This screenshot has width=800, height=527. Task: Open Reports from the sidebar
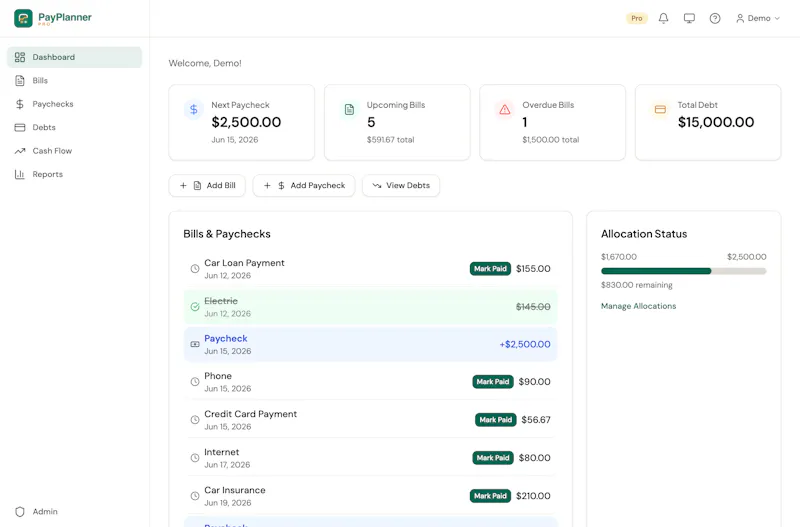[74, 174]
